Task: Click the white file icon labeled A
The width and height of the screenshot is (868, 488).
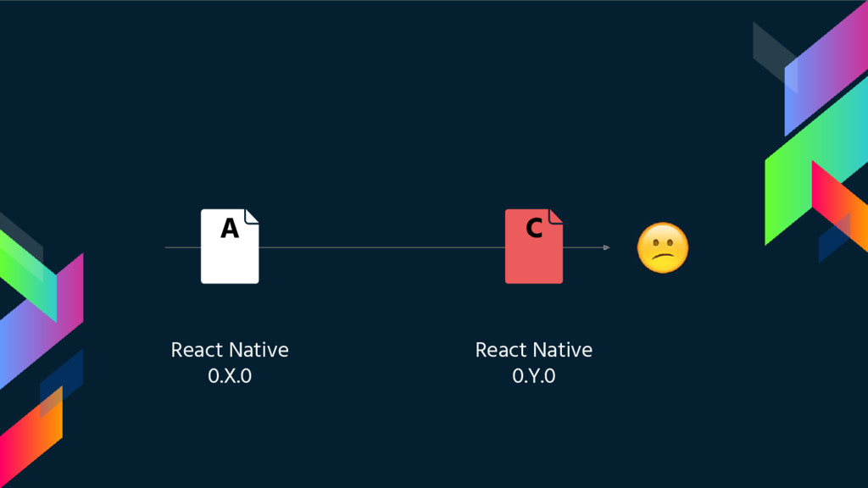Action: 230,247
